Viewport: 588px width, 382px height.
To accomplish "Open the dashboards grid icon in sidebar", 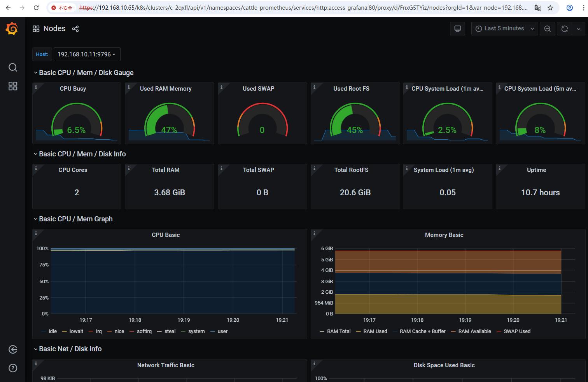I will click(13, 86).
